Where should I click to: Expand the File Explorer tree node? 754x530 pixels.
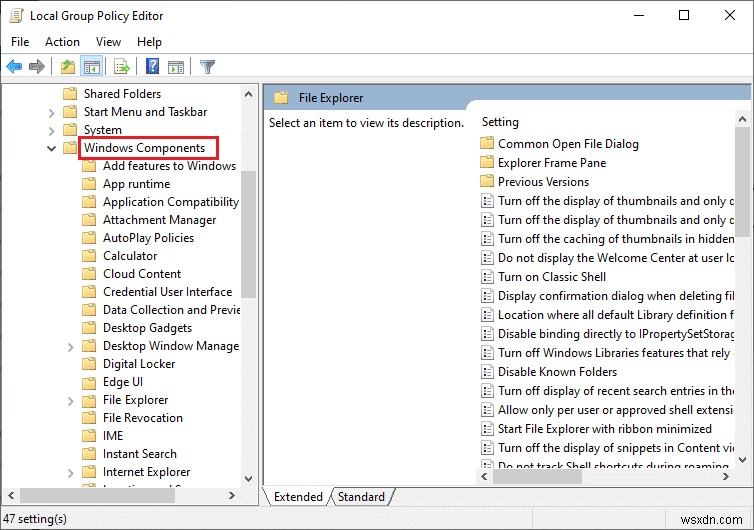tap(71, 401)
